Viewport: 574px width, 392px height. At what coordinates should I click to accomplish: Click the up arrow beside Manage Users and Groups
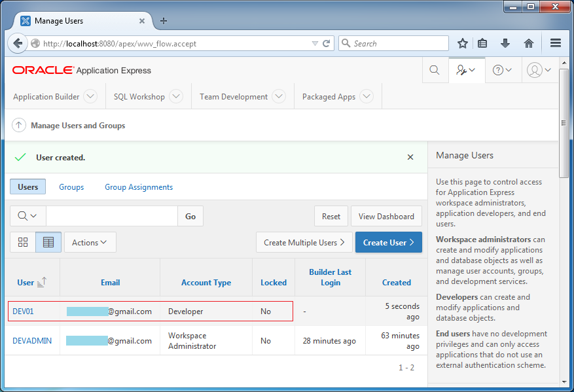pos(19,125)
